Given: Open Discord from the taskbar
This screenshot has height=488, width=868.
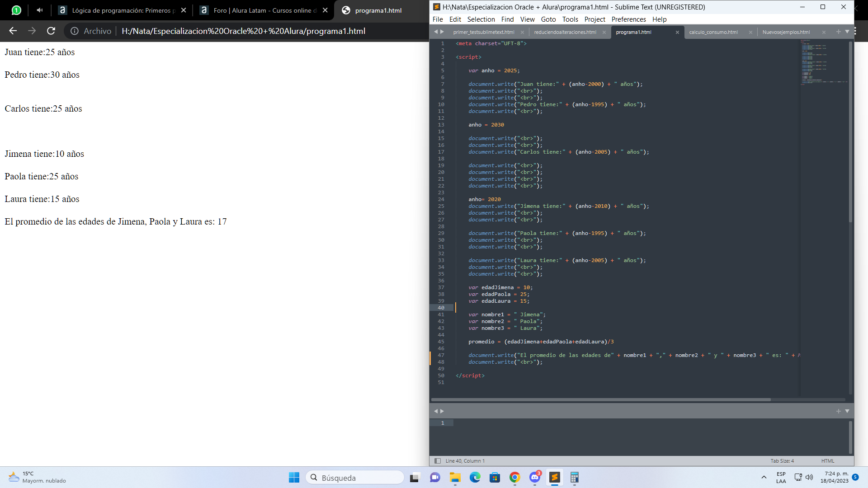Looking at the screenshot, I should coord(535,477).
